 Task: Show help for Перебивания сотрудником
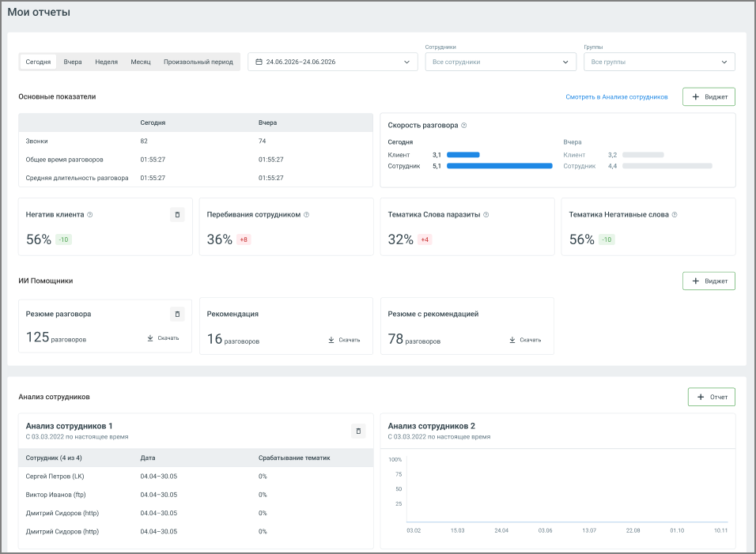(306, 215)
